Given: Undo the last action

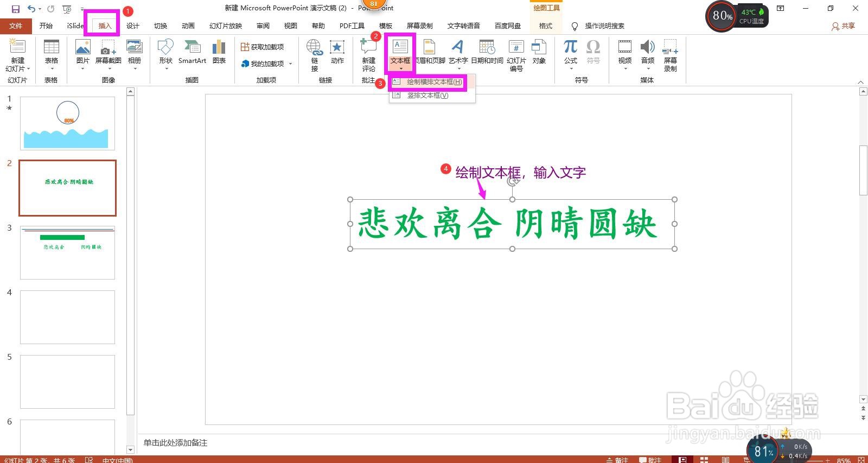Looking at the screenshot, I should (x=31, y=9).
